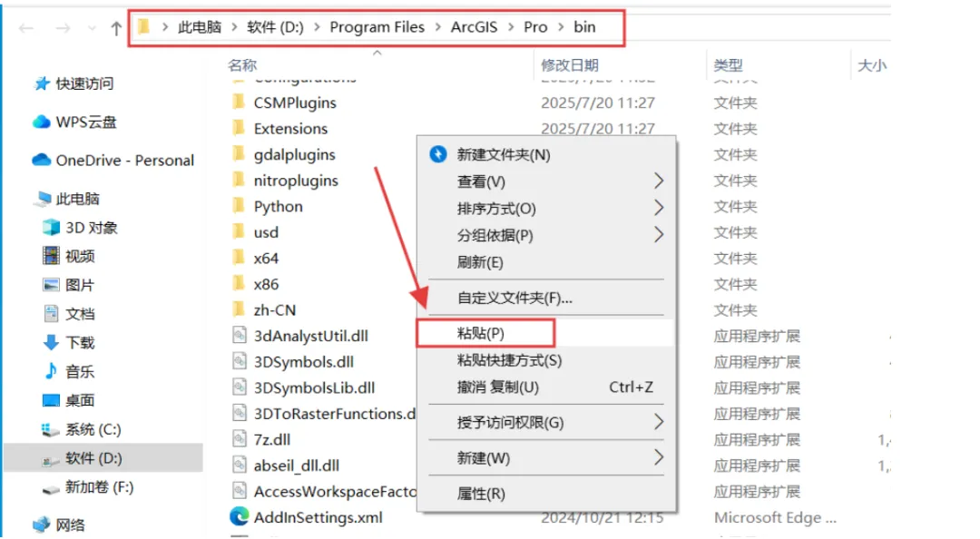Click the folder icon in address bar
The height and width of the screenshot is (539, 980).
click(x=143, y=26)
